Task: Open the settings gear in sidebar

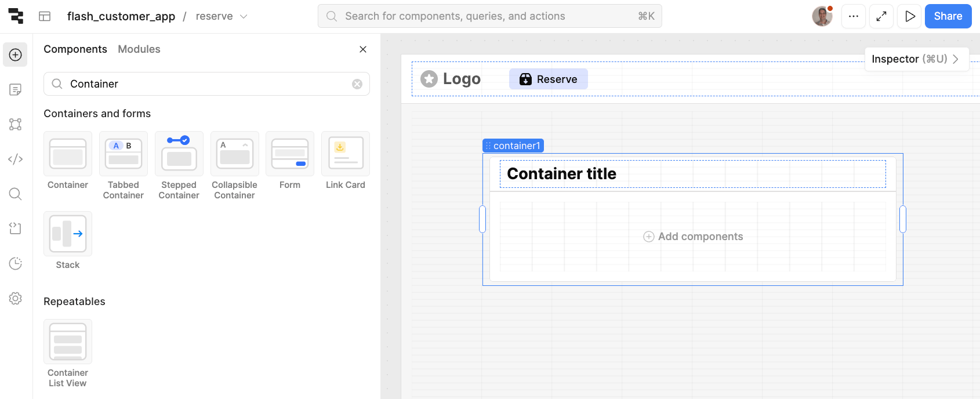Action: tap(16, 298)
